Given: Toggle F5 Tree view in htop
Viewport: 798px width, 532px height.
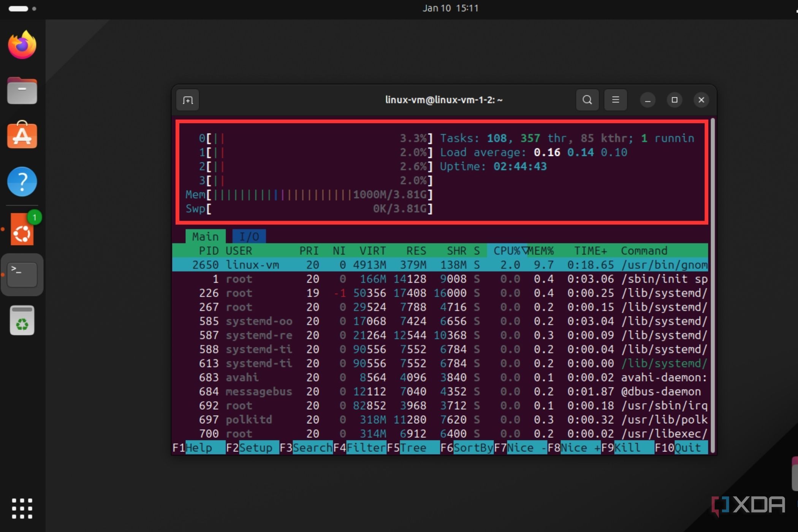Looking at the screenshot, I should pyautogui.click(x=413, y=448).
